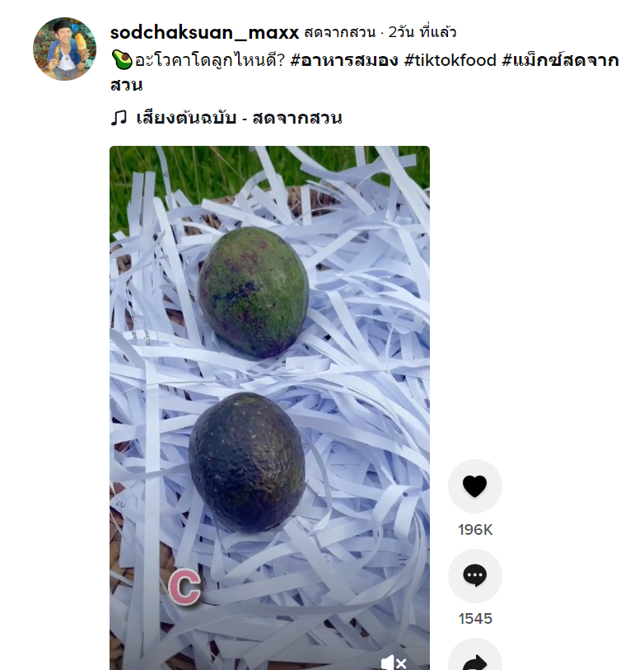Open the sodchaksuan_maxx username link

coord(204,32)
